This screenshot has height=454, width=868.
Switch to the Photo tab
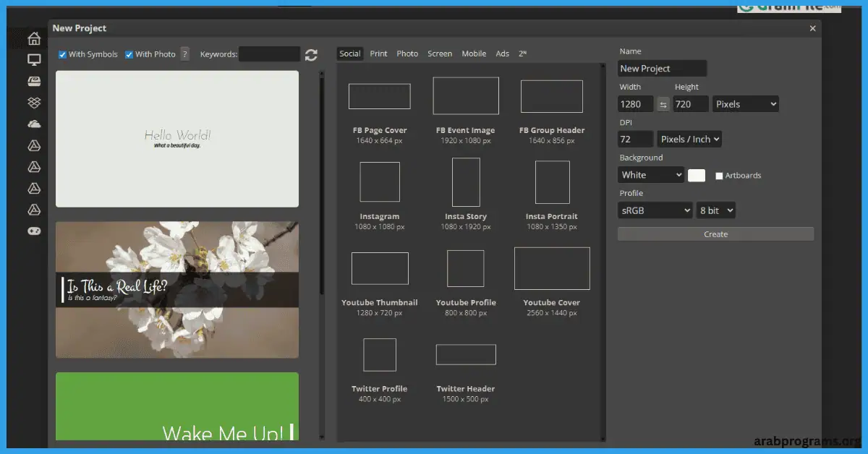(407, 53)
